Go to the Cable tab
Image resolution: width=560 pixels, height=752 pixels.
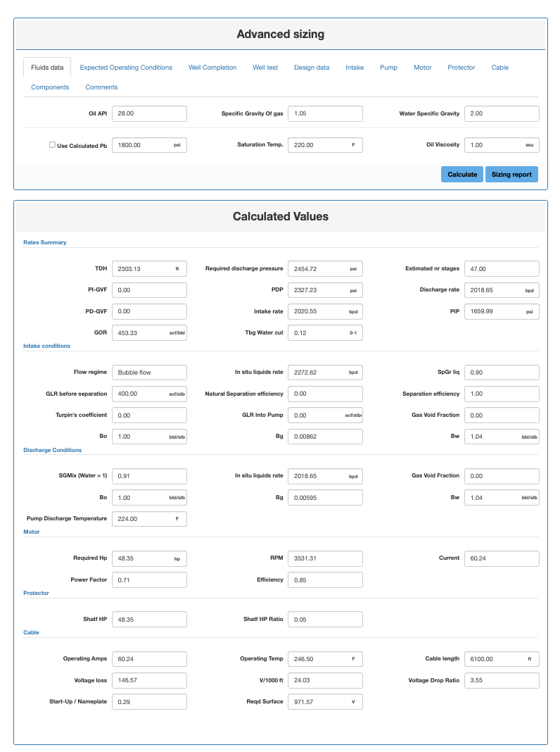(500, 68)
